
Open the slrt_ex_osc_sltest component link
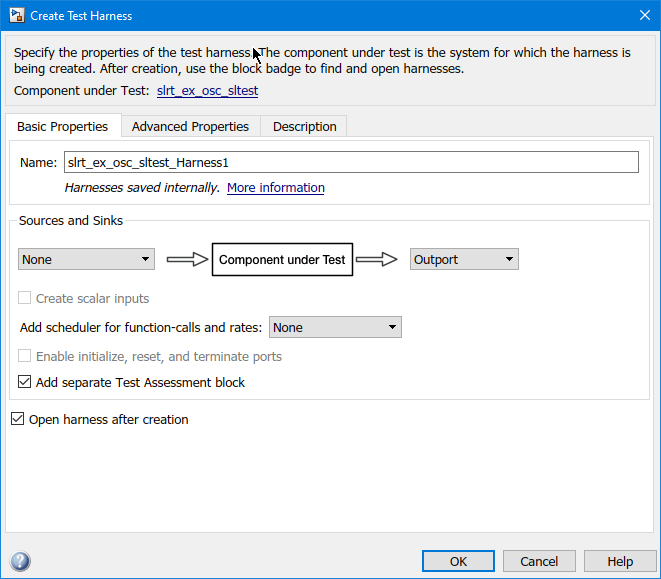(207, 90)
